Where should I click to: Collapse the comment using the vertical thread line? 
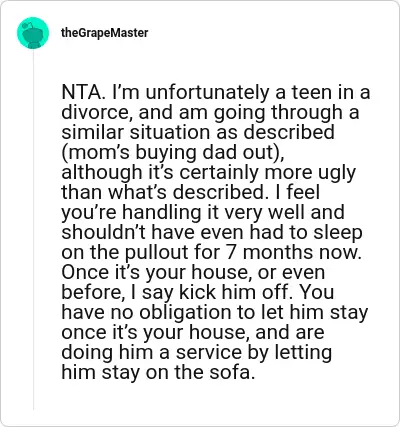click(33, 230)
